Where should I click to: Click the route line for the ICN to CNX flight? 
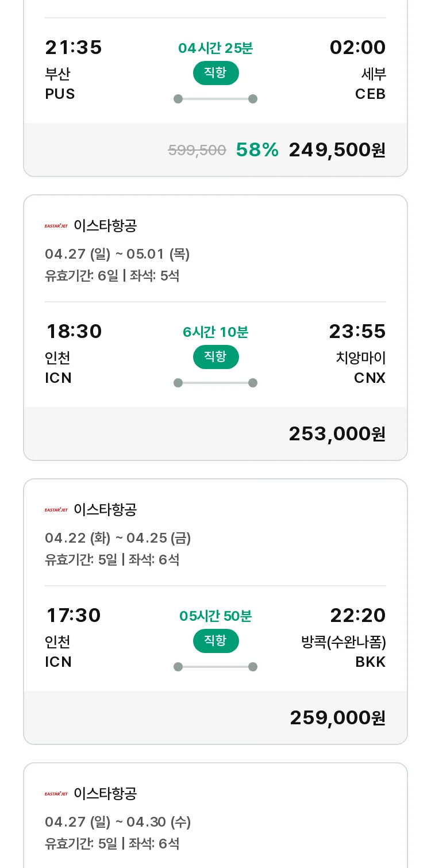(x=215, y=383)
